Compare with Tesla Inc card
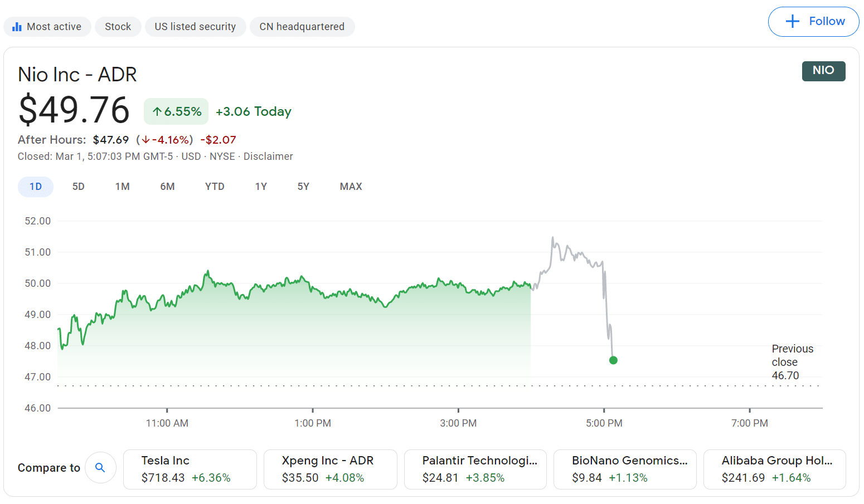Viewport: 864px width, 504px height. pyautogui.click(x=190, y=469)
